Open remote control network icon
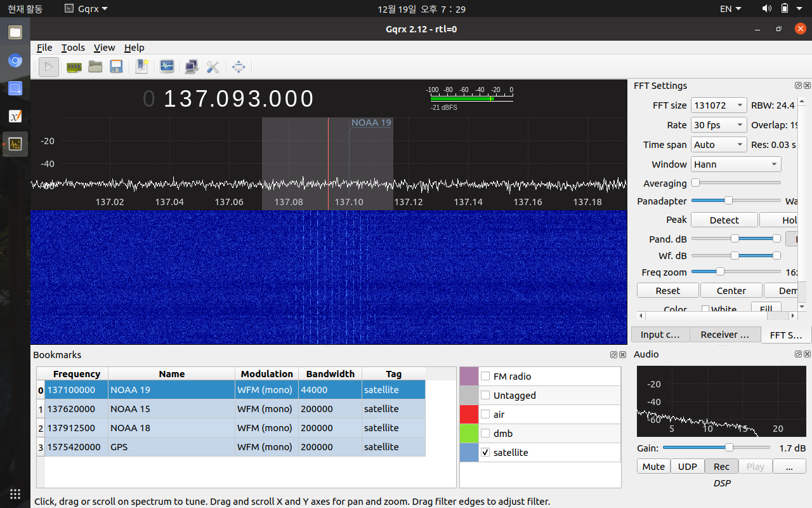This screenshot has height=508, width=812. point(191,67)
